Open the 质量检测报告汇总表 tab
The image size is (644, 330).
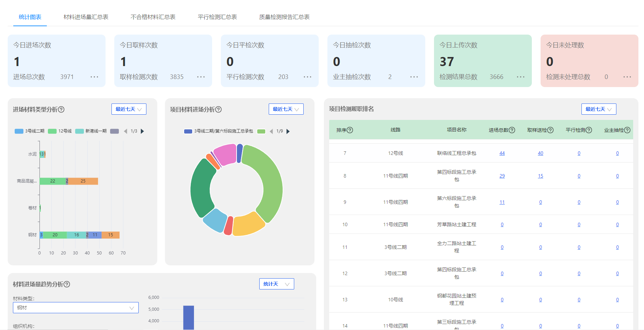(284, 17)
